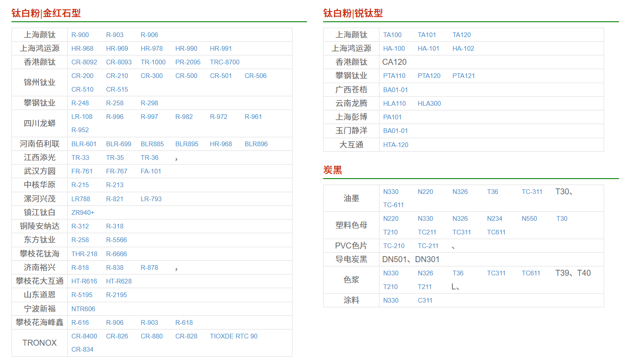Open the R-900 link for 上海颜钛

[x=80, y=35]
